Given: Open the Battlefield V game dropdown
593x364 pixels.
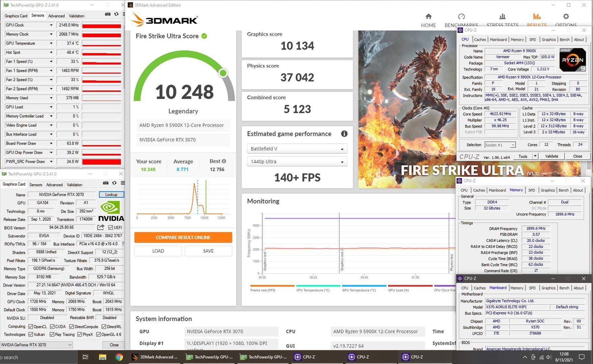Looking at the screenshot, I should click(297, 149).
